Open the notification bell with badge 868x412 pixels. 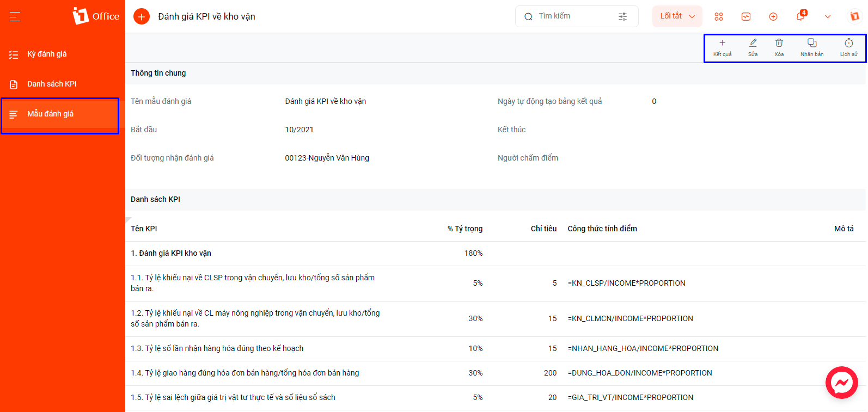(x=800, y=16)
